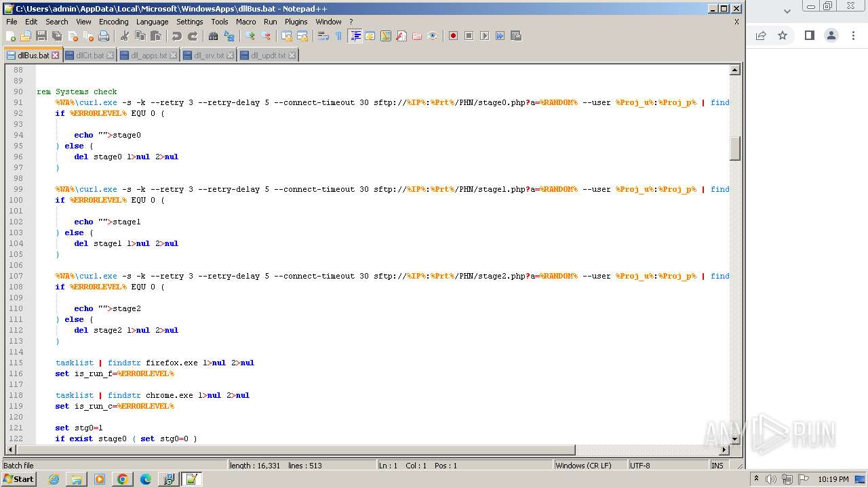Open the Function List panel icon
The height and width of the screenshot is (488, 868).
click(401, 36)
